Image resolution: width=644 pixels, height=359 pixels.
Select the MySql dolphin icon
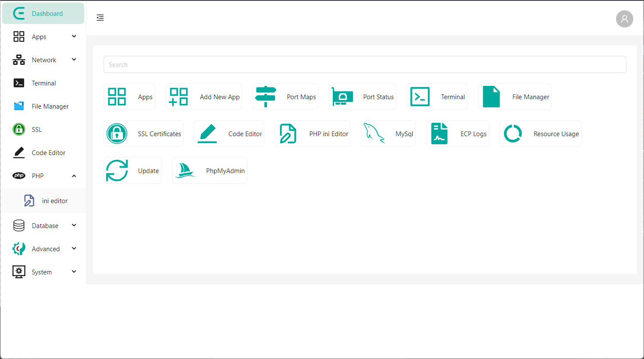pos(374,133)
